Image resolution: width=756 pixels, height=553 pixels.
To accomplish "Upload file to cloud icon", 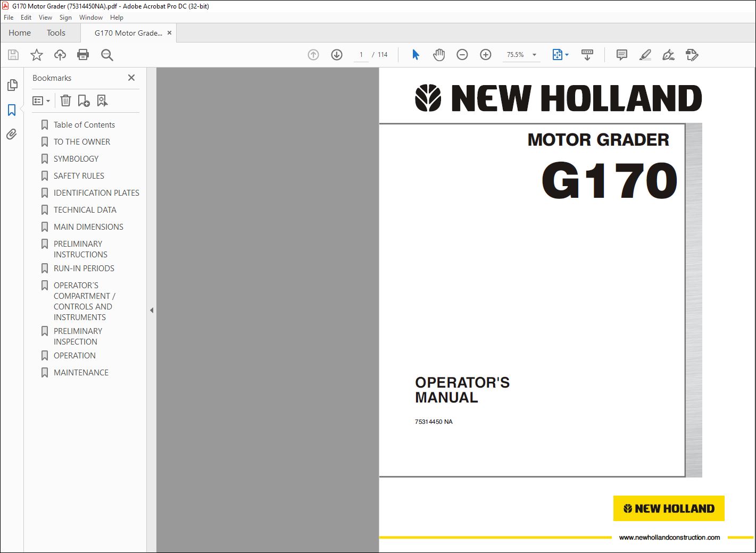I will click(60, 55).
